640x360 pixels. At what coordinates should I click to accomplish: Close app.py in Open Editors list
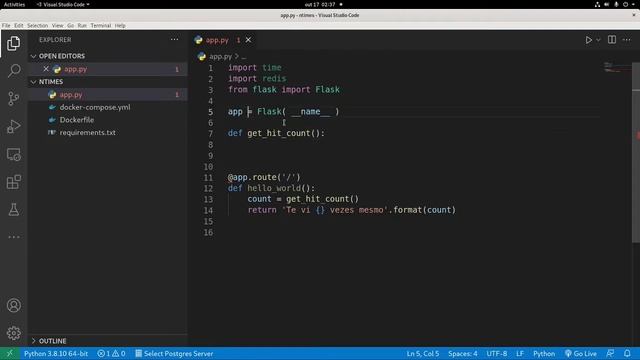[46, 69]
